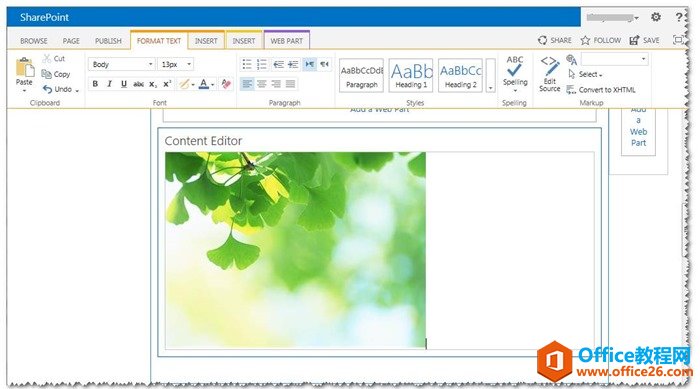700x389 pixels.
Task: Open the settings gear menu
Action: pos(656,17)
